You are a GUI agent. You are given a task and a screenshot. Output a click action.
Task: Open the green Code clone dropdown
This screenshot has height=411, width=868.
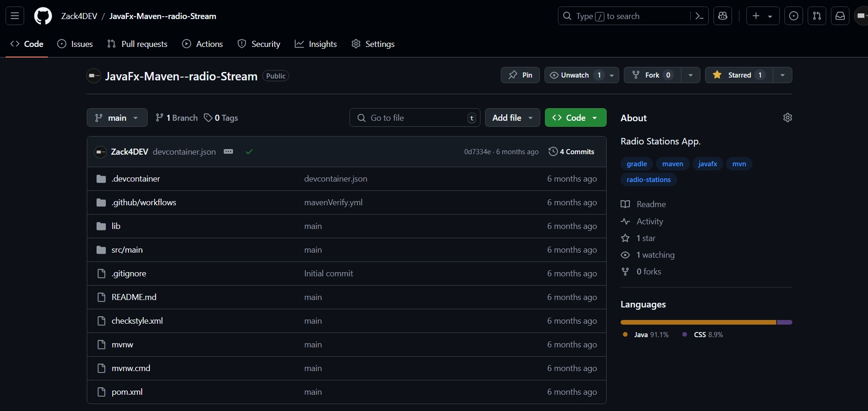(576, 117)
